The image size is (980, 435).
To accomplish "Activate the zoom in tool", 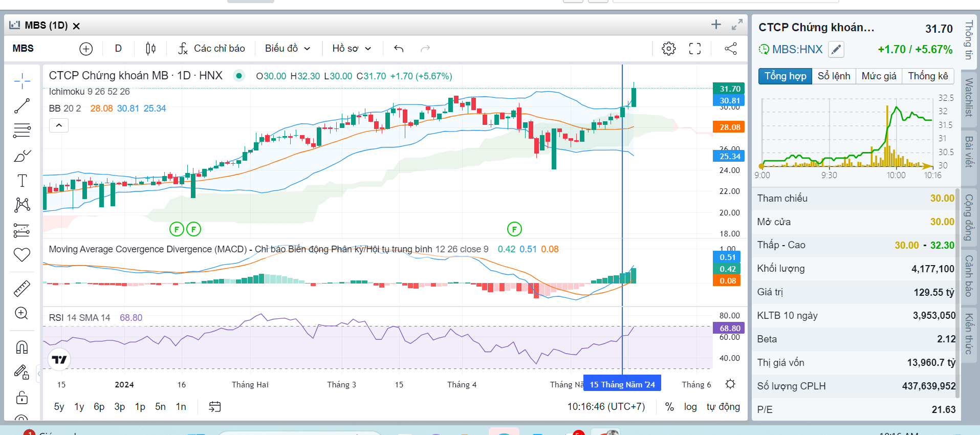I will click(22, 313).
